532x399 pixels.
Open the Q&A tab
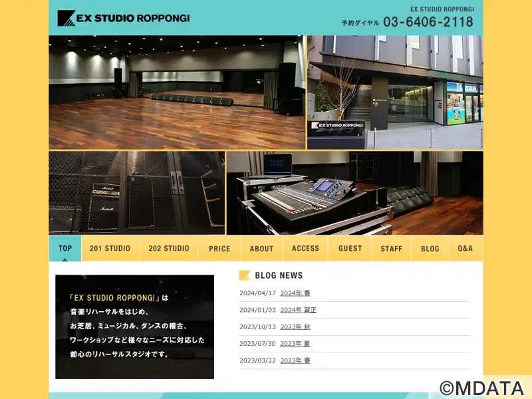(465, 248)
